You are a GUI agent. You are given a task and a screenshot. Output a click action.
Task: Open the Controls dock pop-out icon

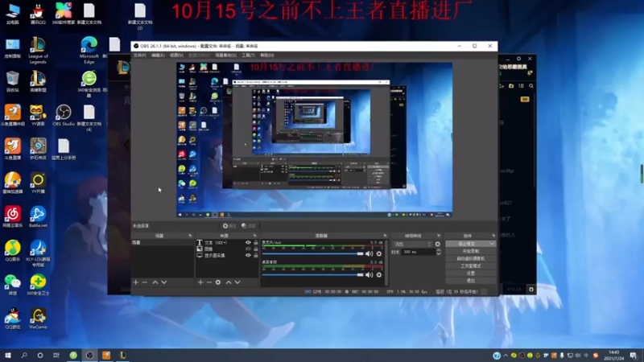(493, 236)
